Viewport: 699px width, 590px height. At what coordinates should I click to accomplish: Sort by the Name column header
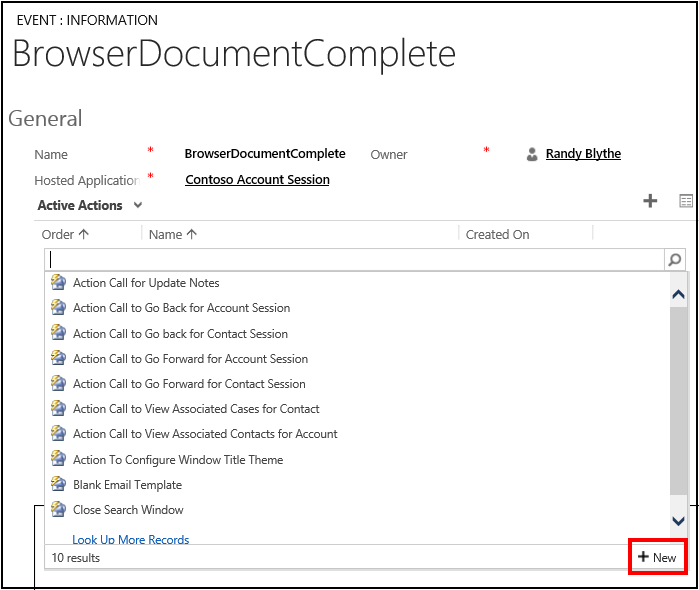point(172,234)
